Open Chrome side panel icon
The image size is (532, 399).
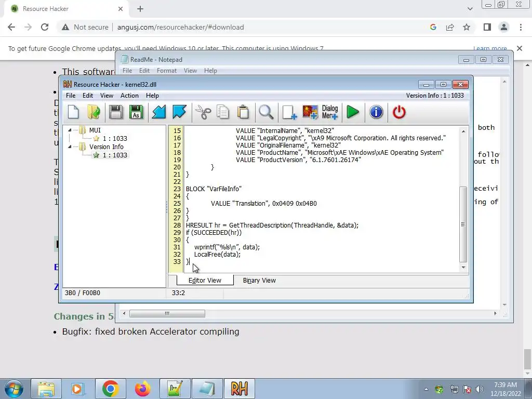coord(487,27)
